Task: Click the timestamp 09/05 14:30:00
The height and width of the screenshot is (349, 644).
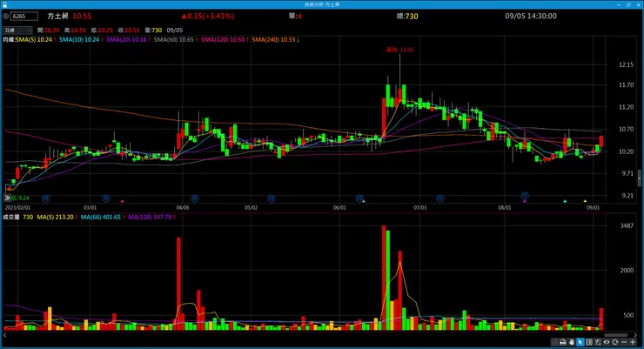Action: point(531,16)
